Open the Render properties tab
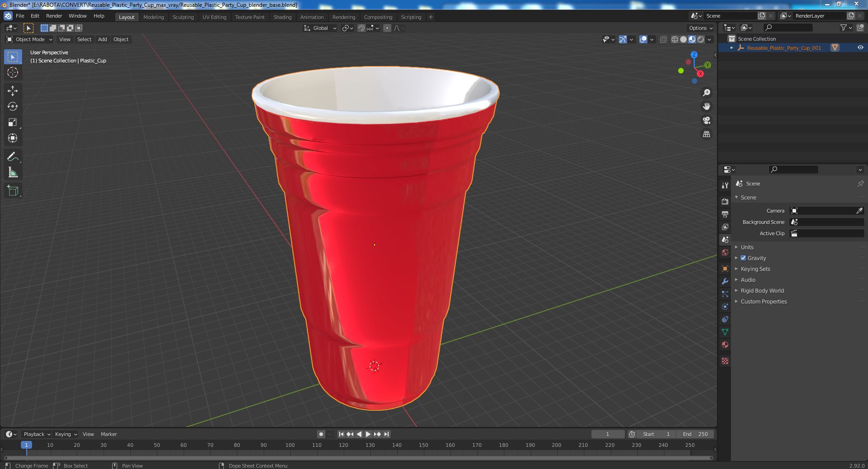Image resolution: width=868 pixels, height=469 pixels. [x=725, y=201]
